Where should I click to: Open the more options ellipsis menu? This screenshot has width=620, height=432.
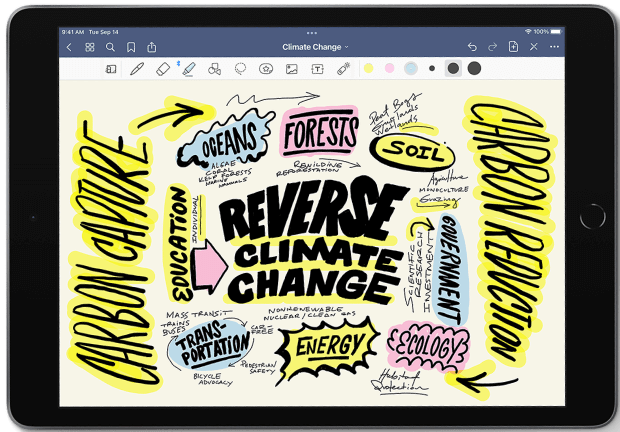[554, 47]
